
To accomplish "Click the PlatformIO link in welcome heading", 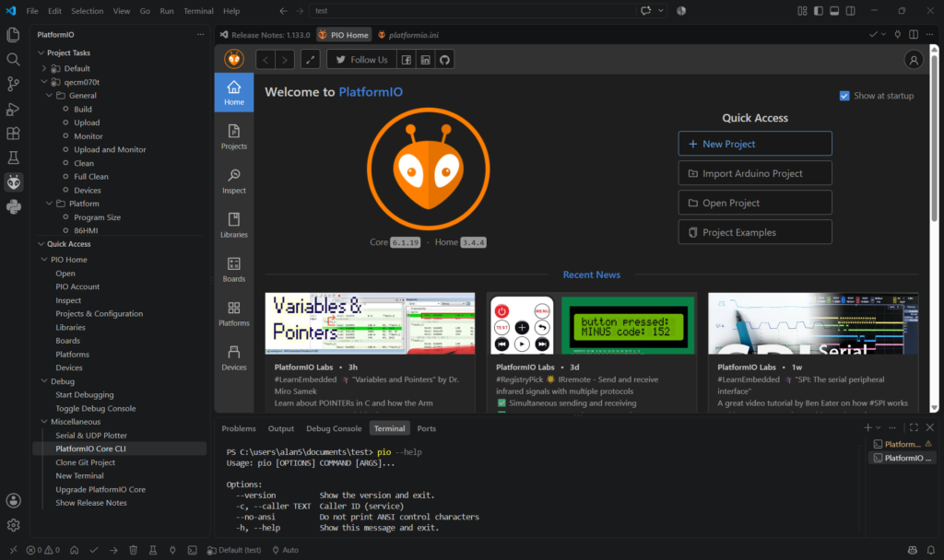I will pos(371,92).
